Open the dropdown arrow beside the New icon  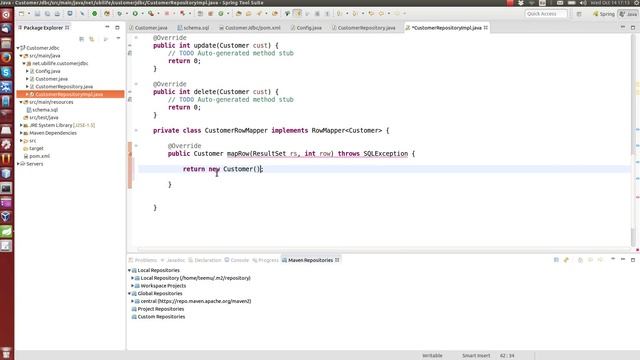[29, 13]
